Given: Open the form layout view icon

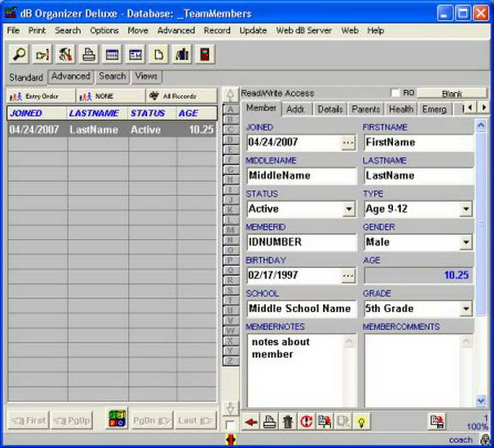Looking at the screenshot, I should coord(135,54).
